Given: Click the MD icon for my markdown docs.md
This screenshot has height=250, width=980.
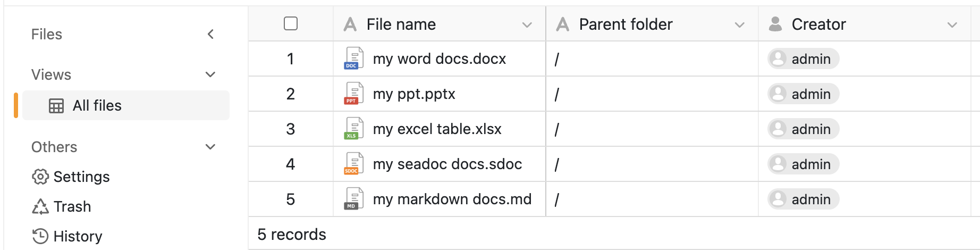Looking at the screenshot, I should (353, 199).
